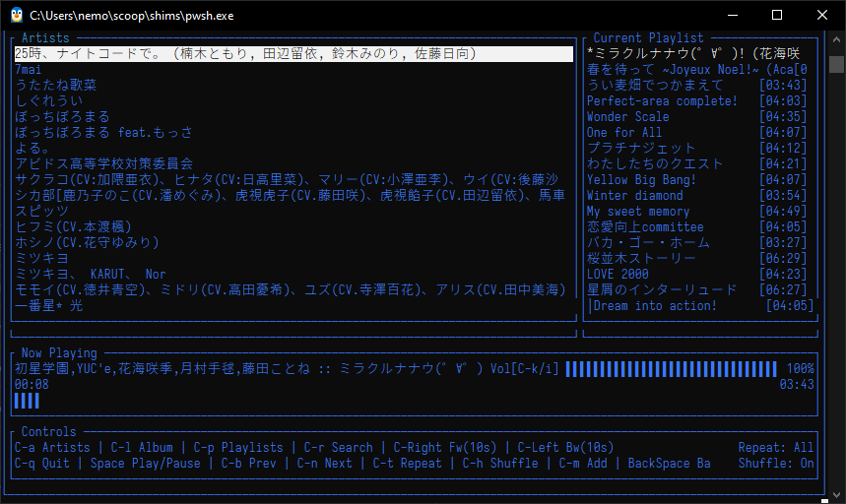This screenshot has width=846, height=504.
Task: Select artist row starting with モモイ(CV.徳井青空)
Action: (x=290, y=290)
